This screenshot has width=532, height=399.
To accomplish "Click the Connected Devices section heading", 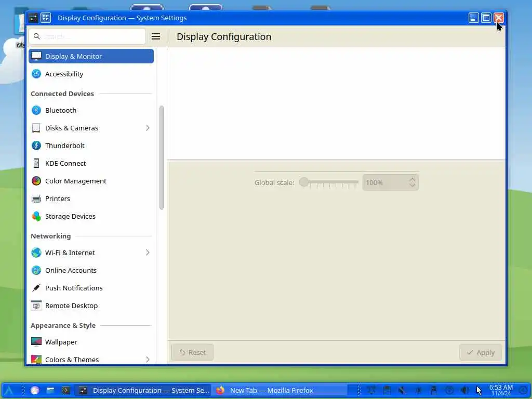I will pos(62,94).
